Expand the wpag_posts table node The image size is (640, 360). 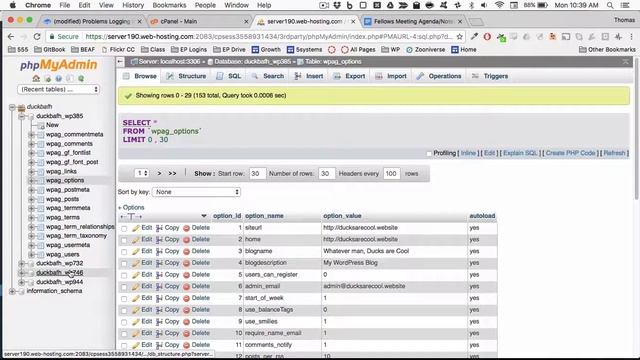(31, 199)
